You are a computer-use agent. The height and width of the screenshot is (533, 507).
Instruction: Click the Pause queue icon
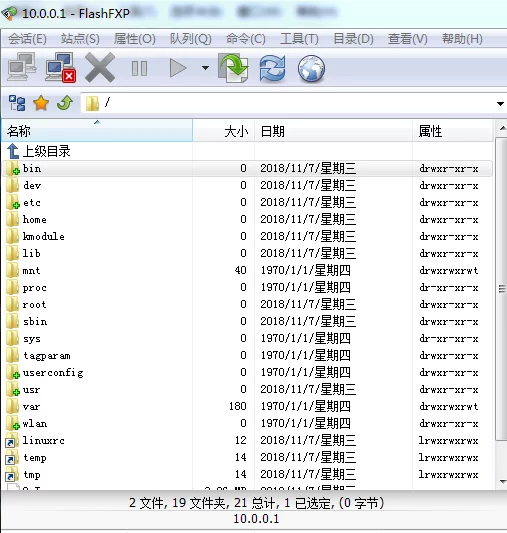click(x=139, y=68)
